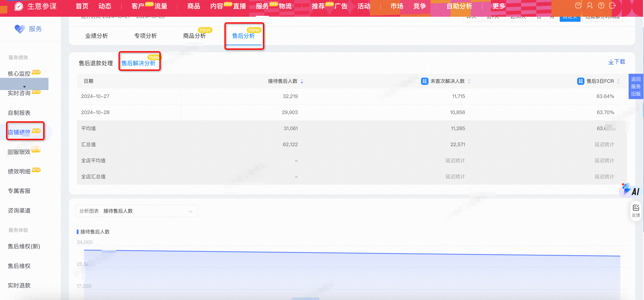Click the 11,715 table value
This screenshot has height=300, width=644.
pos(458,96)
